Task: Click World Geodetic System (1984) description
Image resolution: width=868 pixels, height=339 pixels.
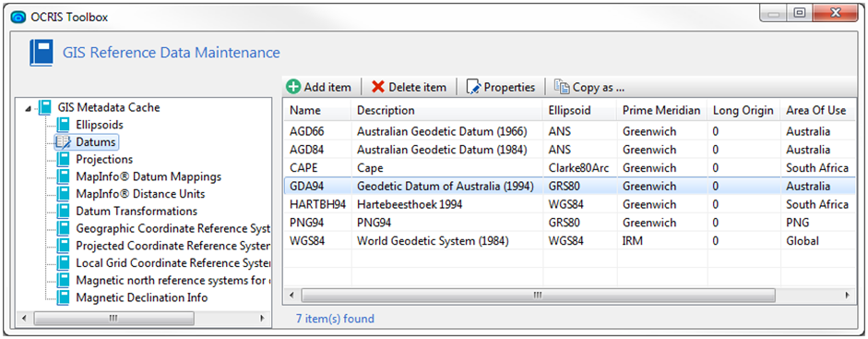Action: coord(433,241)
